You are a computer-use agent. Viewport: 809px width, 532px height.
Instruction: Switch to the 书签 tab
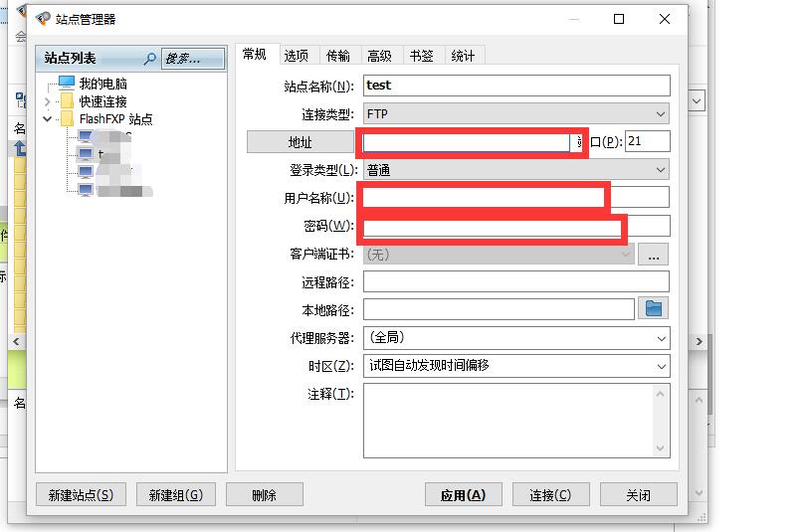point(422,56)
